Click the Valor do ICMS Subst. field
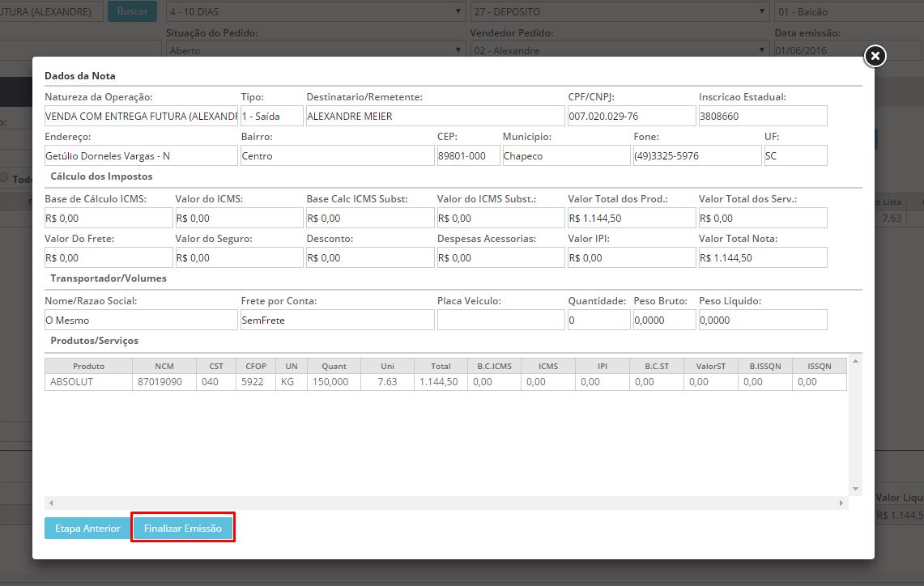This screenshot has width=924, height=586. (x=501, y=218)
